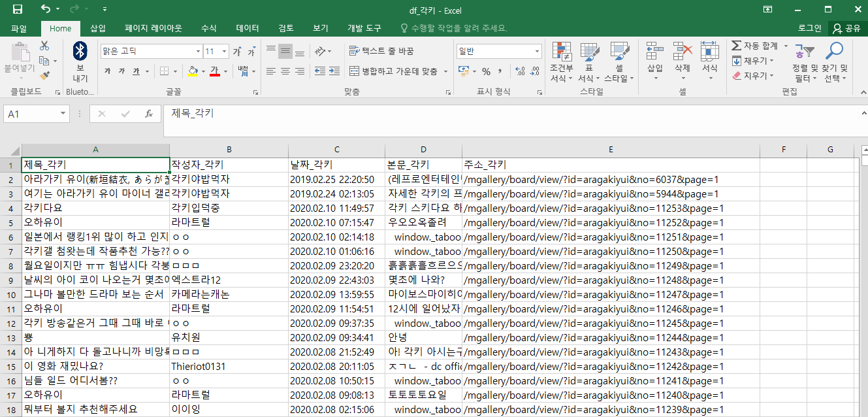Open the font size 11 dropdown
868x417 pixels.
point(224,51)
